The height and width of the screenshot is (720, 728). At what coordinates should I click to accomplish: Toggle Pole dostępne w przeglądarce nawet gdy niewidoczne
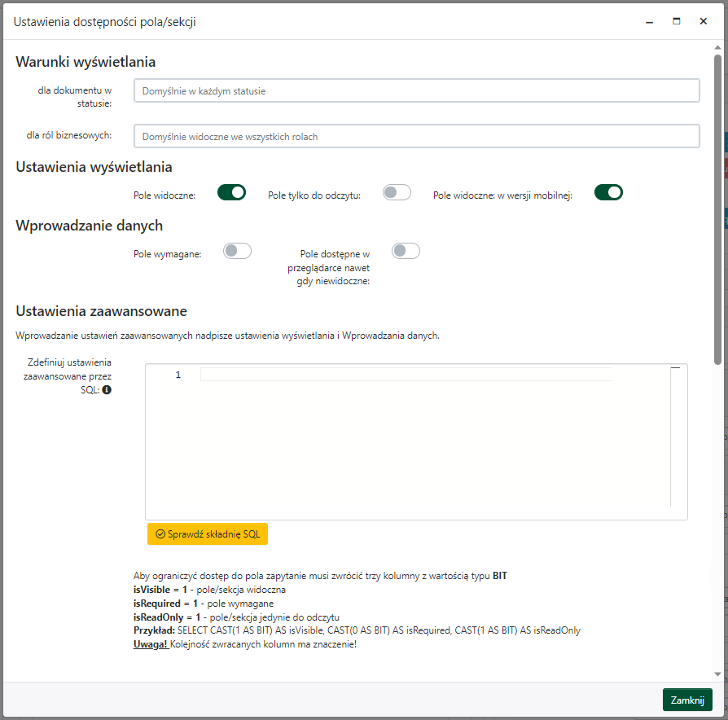[406, 251]
